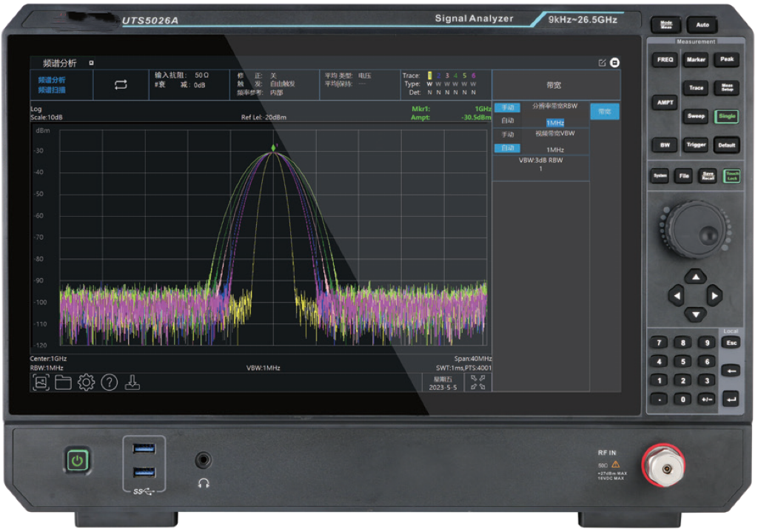Open the Trace 1 settings indicator
Viewport: 758px width, 532px height.
(x=429, y=75)
